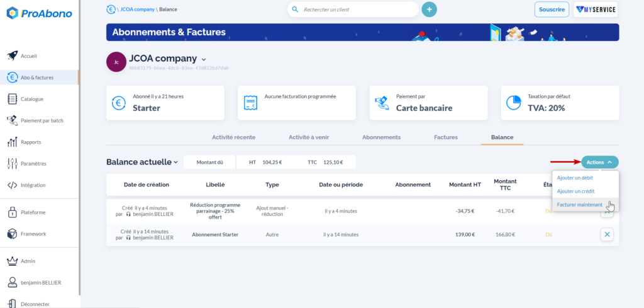
Task: Open Accueil rocket icon in sidebar
Action: pyautogui.click(x=13, y=56)
